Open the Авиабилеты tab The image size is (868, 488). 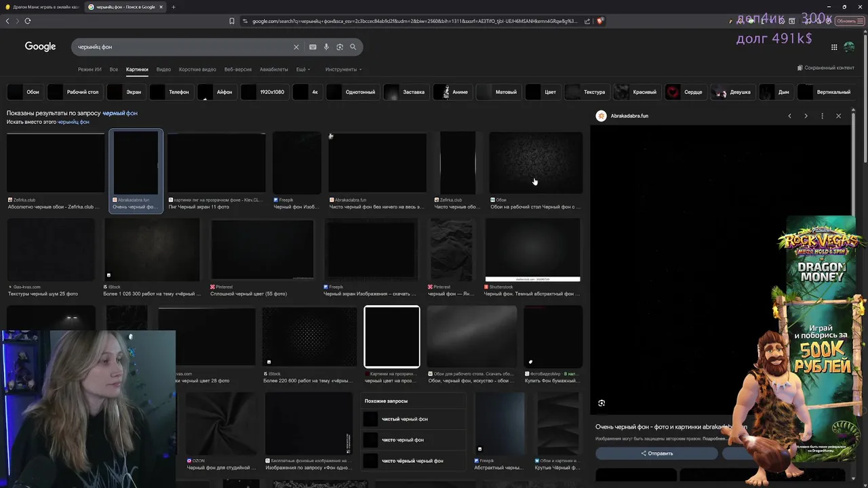tap(274, 69)
